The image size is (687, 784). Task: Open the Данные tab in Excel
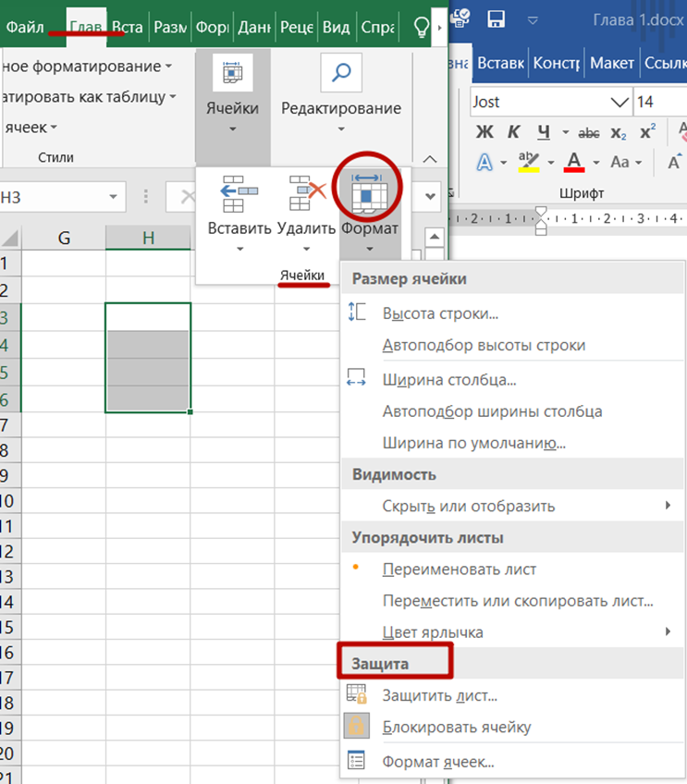[x=254, y=27]
